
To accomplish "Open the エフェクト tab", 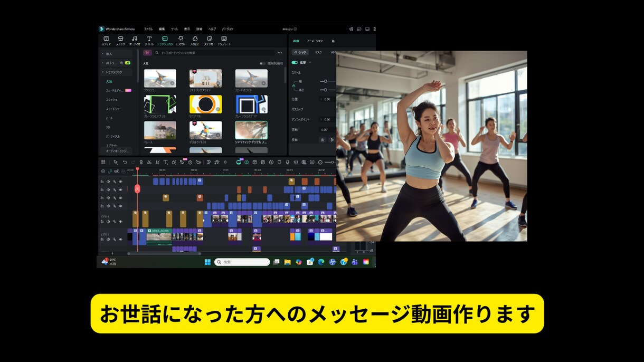I will [x=181, y=41].
